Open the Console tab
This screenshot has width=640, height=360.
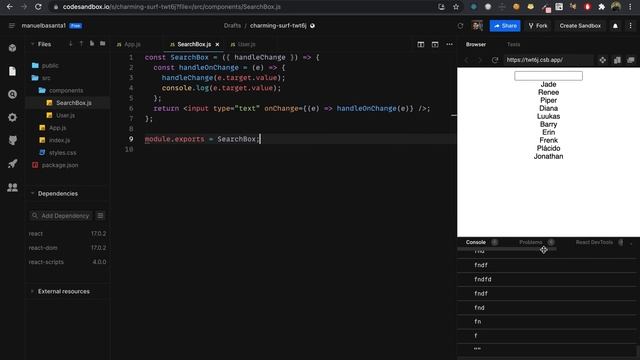[x=476, y=242]
